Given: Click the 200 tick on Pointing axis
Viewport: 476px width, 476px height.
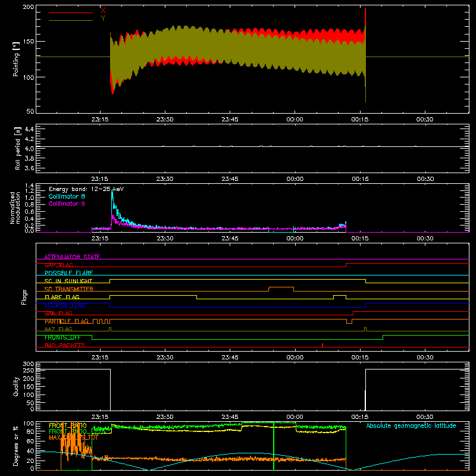Looking at the screenshot, I should 29,7.
